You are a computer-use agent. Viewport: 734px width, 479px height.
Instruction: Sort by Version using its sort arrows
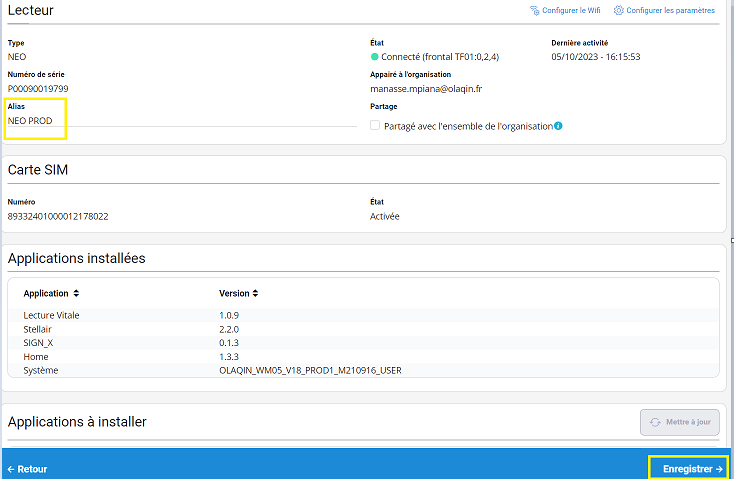pyautogui.click(x=256, y=294)
